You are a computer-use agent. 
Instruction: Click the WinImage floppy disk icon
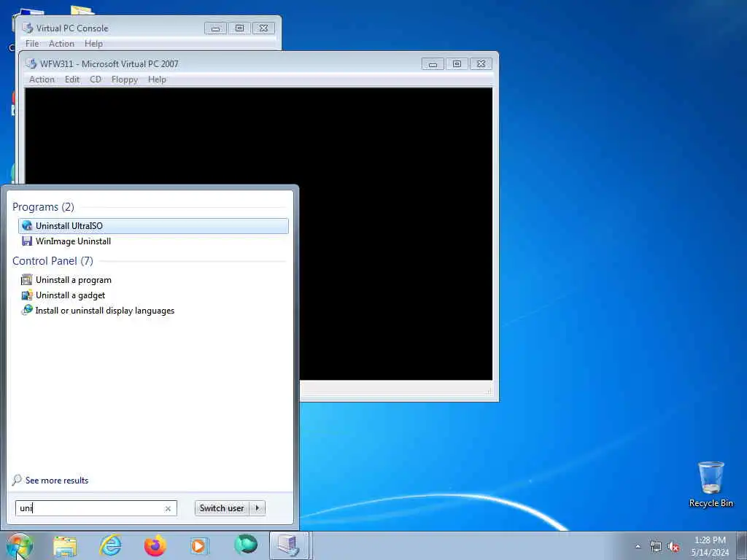[27, 241]
